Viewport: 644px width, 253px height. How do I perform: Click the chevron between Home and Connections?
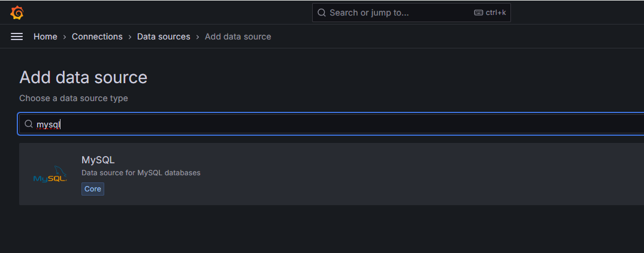65,37
